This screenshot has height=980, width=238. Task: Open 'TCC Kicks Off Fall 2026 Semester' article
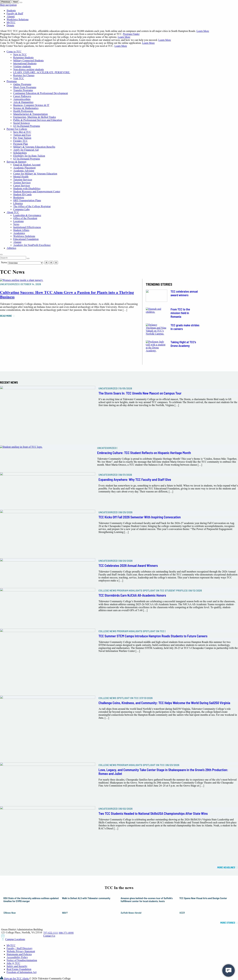[x=139, y=517]
